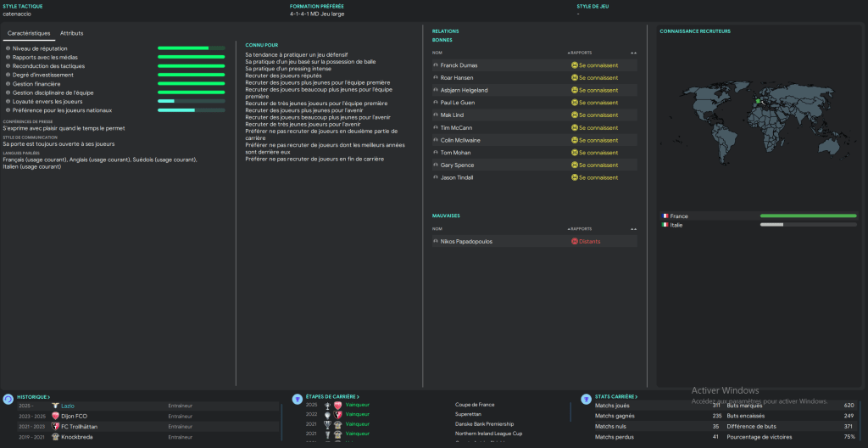The height and width of the screenshot is (448, 868).
Task: Expand the Stats carrière section
Action: (615, 397)
